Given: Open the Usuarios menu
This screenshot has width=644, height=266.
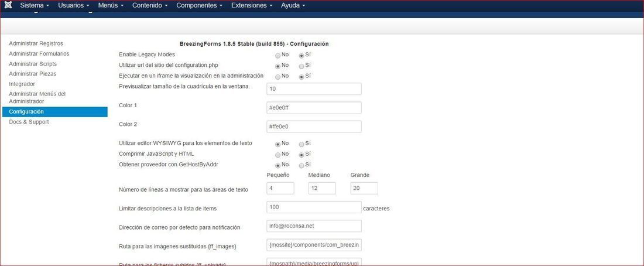Looking at the screenshot, I should (x=74, y=6).
